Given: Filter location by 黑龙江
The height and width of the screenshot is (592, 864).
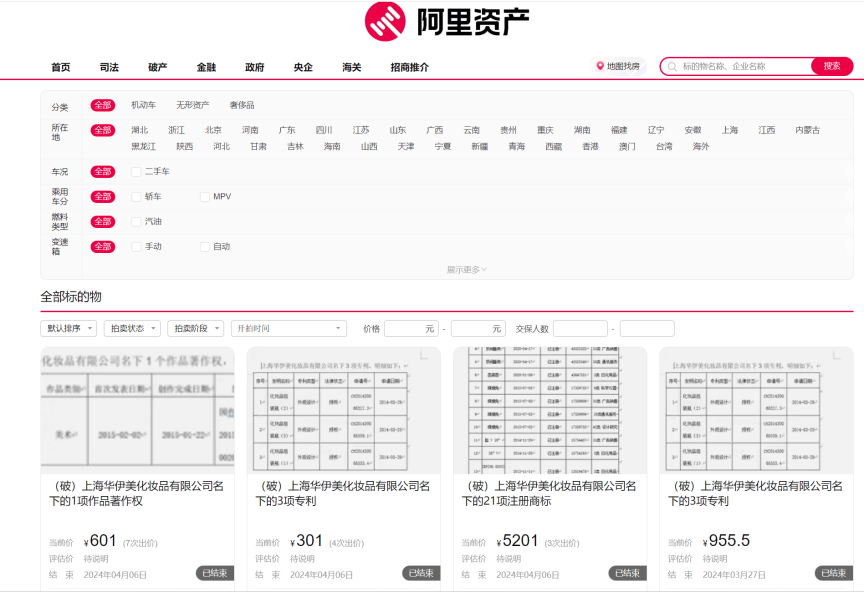Looking at the screenshot, I should click(x=143, y=147).
